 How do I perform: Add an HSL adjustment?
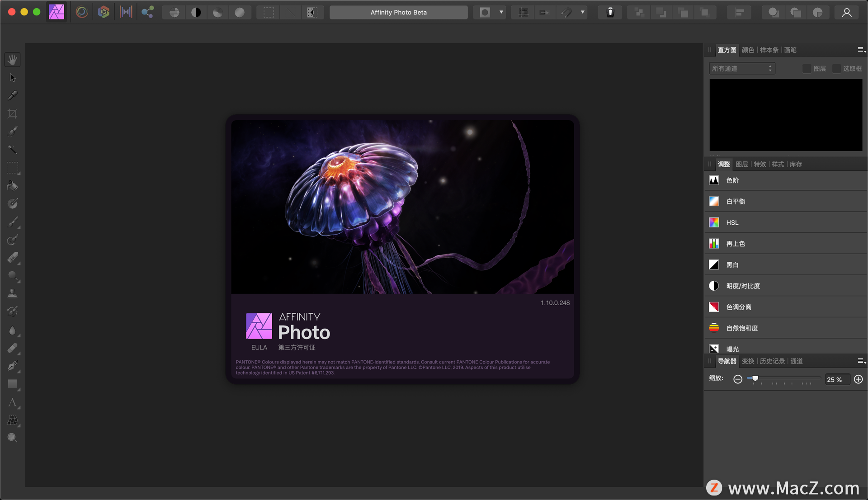[786, 222]
